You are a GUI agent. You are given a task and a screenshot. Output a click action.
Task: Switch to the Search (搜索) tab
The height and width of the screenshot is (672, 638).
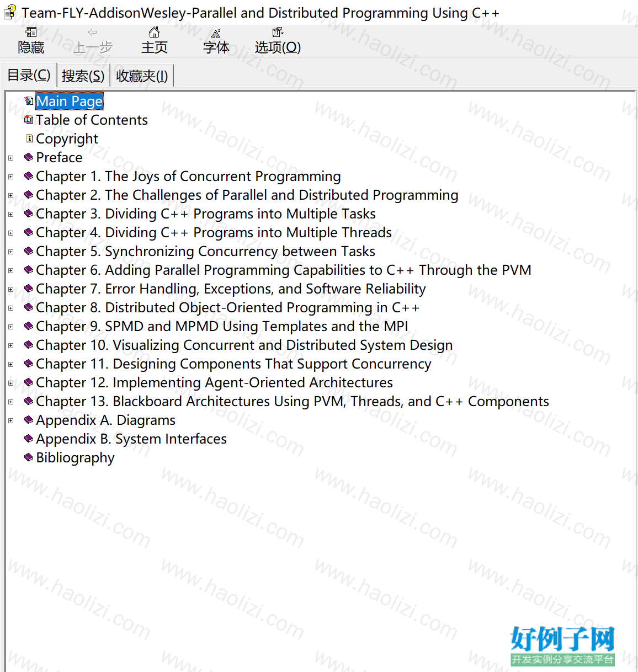(83, 76)
